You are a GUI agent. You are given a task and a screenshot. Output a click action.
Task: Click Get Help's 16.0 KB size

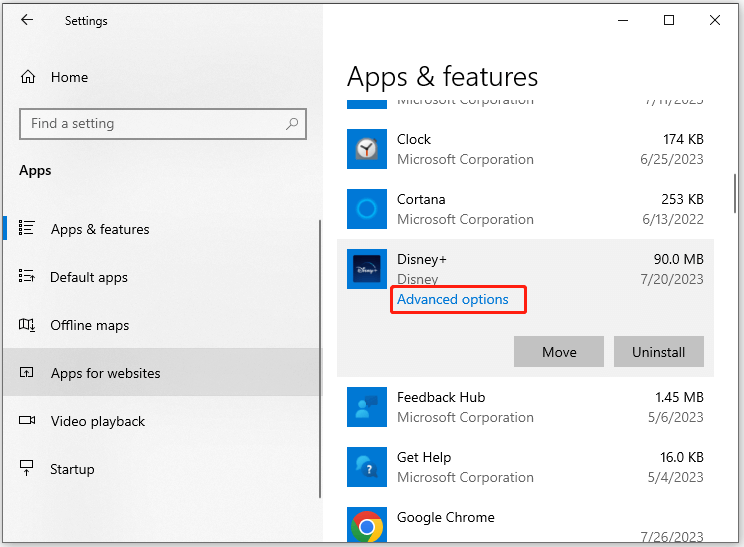pyautogui.click(x=681, y=457)
